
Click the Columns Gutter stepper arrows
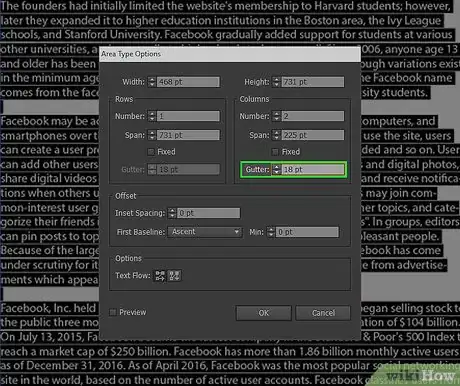coord(276,169)
